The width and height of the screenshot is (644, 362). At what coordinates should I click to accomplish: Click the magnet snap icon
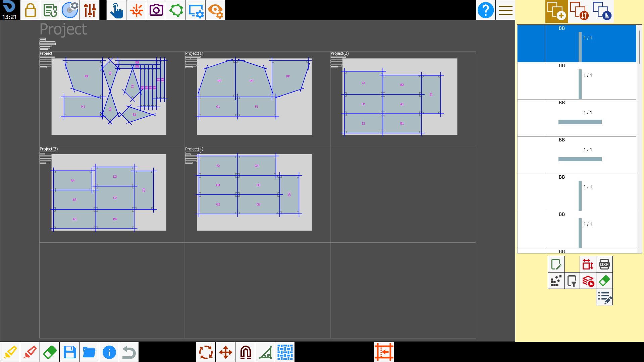pos(246,352)
